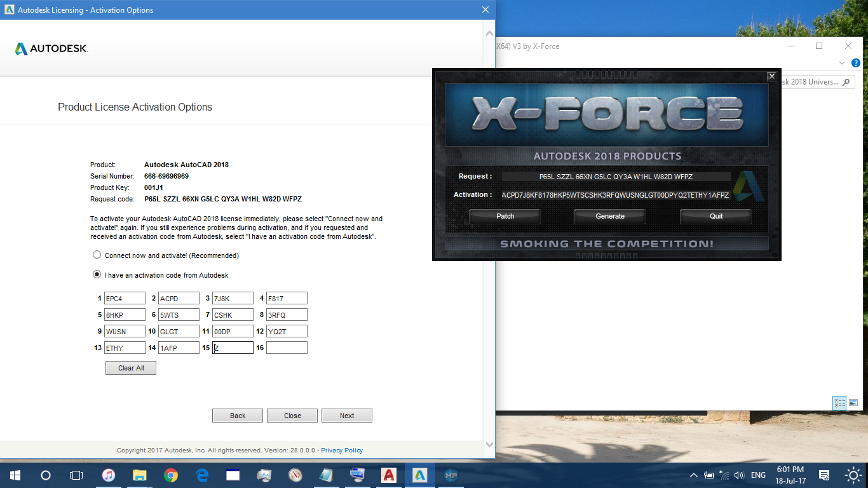The height and width of the screenshot is (488, 868).
Task: Click product name "Autodesk AutoCAD 2018"
Action: (186, 165)
